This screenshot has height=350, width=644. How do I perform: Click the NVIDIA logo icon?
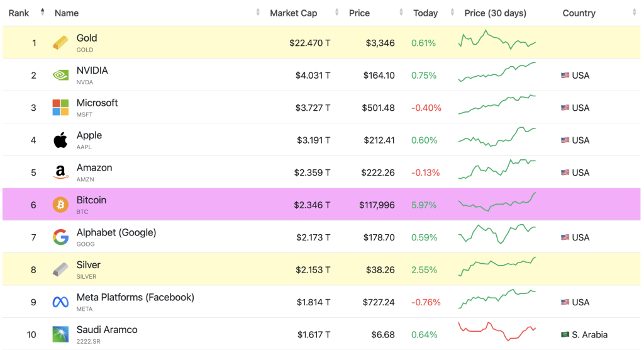tap(60, 76)
